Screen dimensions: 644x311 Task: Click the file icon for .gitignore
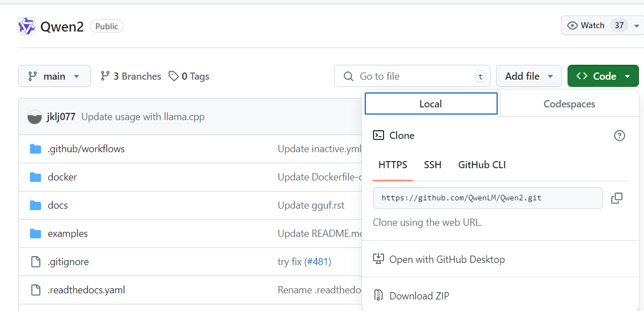36,261
